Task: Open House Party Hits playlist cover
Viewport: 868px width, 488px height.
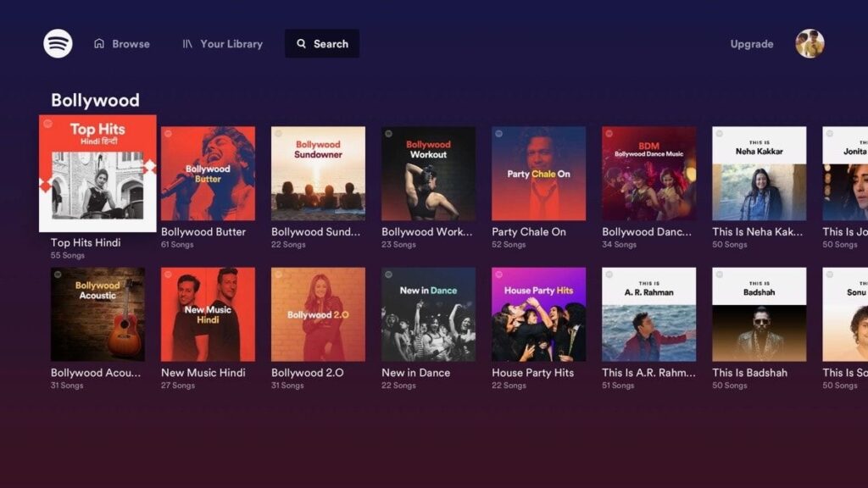Action: point(538,314)
